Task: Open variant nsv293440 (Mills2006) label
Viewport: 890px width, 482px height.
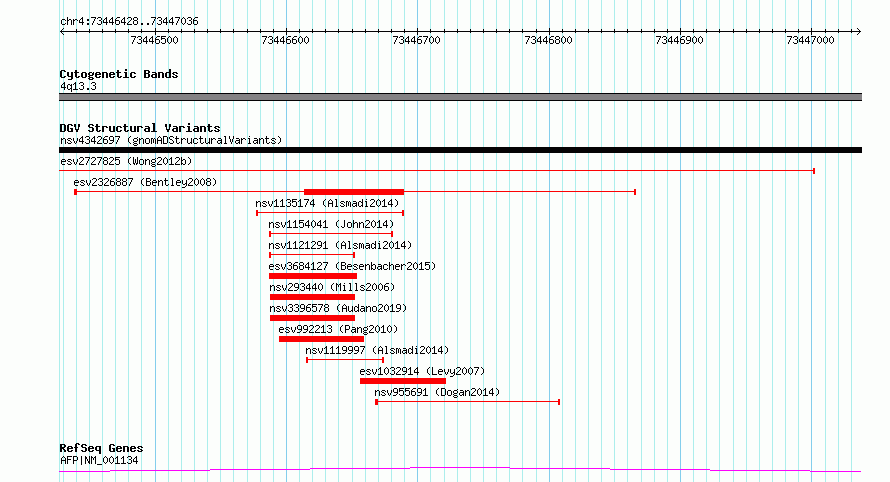Action: click(x=332, y=287)
